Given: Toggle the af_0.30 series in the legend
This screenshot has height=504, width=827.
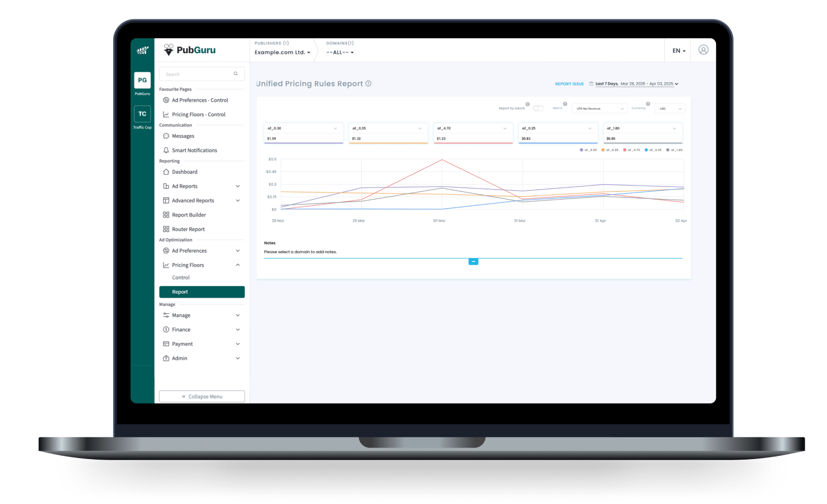Looking at the screenshot, I should tap(588, 150).
